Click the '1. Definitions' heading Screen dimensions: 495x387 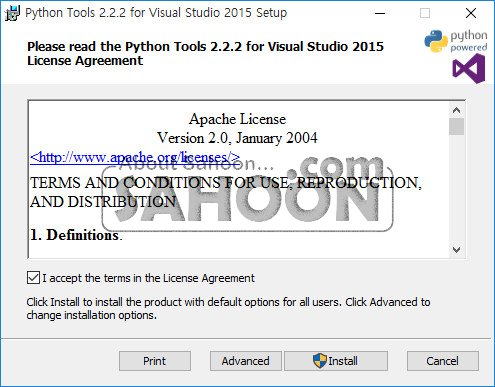pyautogui.click(x=76, y=235)
